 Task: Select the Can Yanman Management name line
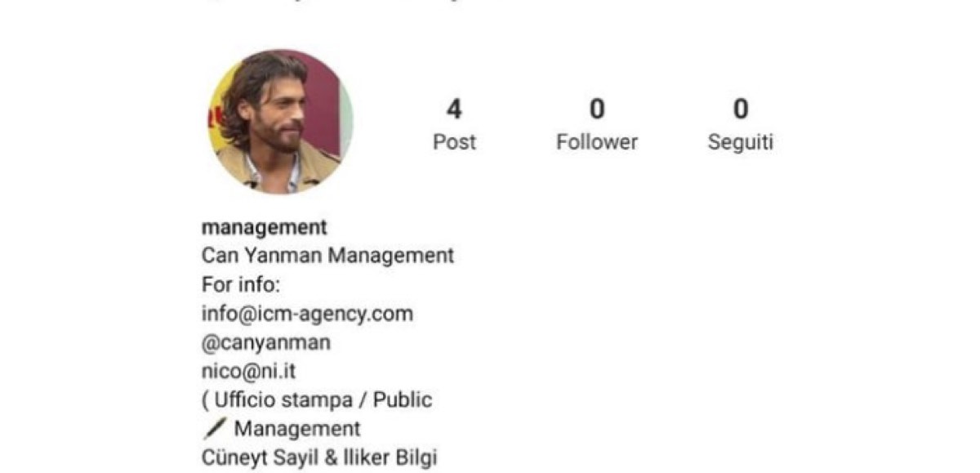pos(327,256)
